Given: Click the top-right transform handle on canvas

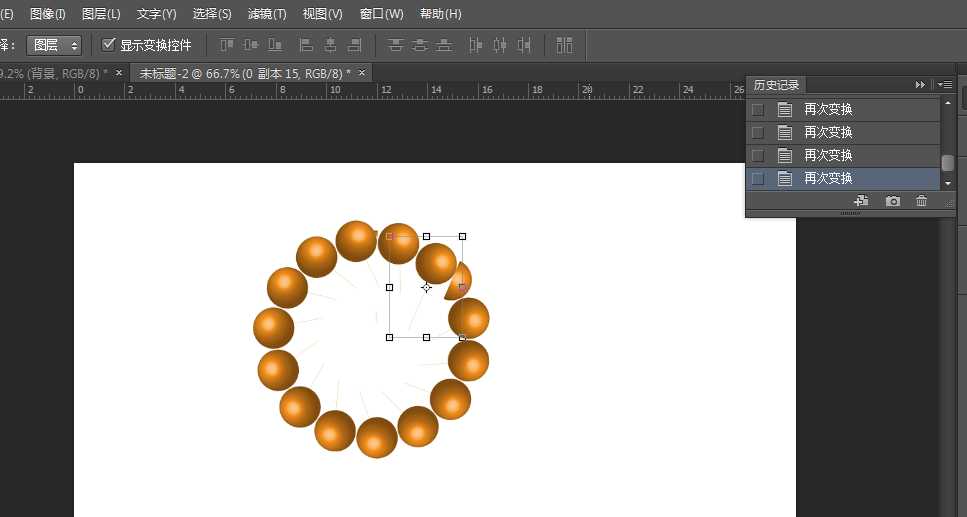Looking at the screenshot, I should (462, 237).
